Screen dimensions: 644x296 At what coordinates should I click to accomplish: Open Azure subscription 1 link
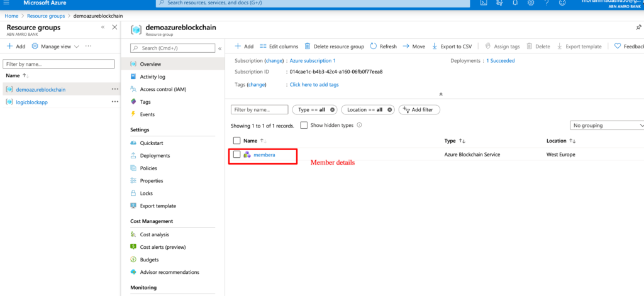pos(313,61)
